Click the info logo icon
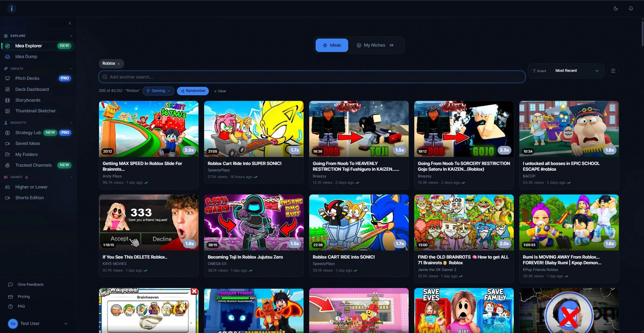 11,8
